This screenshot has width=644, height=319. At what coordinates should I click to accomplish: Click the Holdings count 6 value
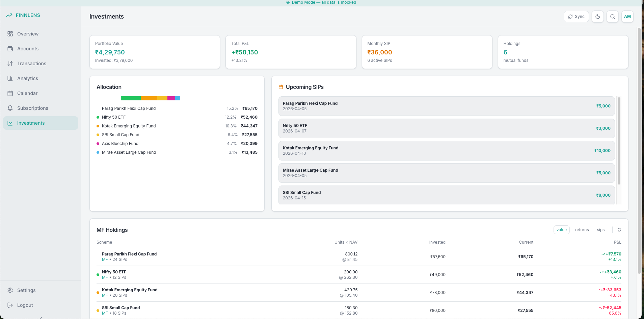505,52
